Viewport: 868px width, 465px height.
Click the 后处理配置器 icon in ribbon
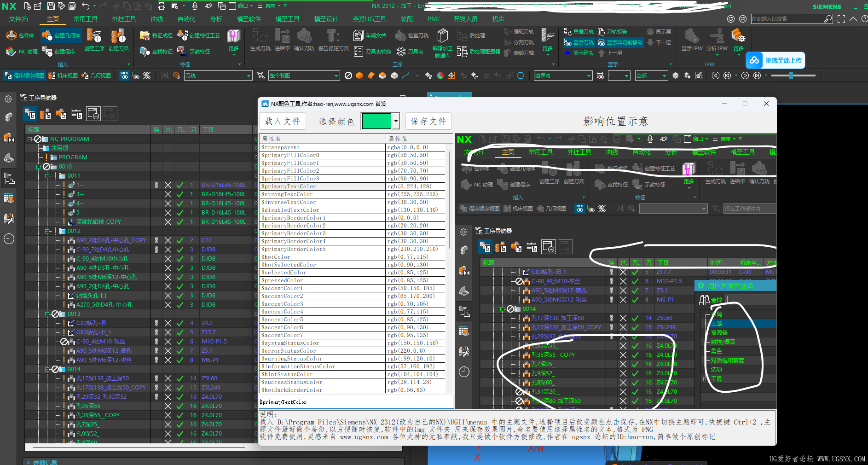(479, 52)
